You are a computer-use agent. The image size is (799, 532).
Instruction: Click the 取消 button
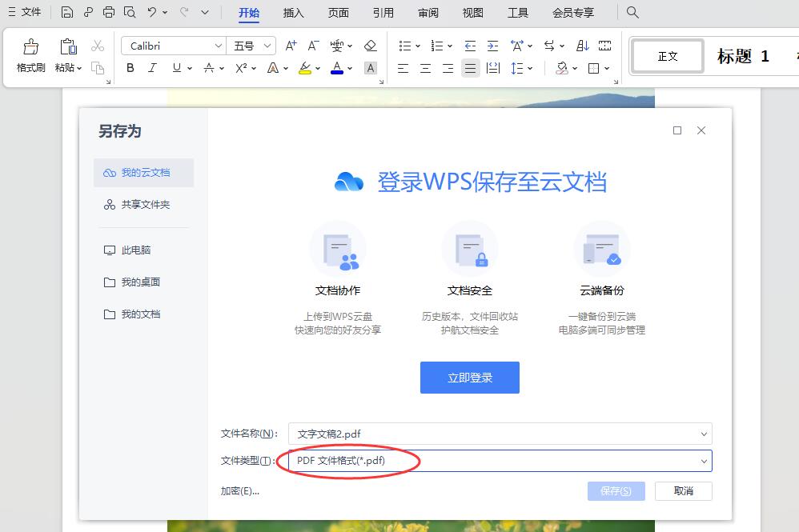point(684,490)
